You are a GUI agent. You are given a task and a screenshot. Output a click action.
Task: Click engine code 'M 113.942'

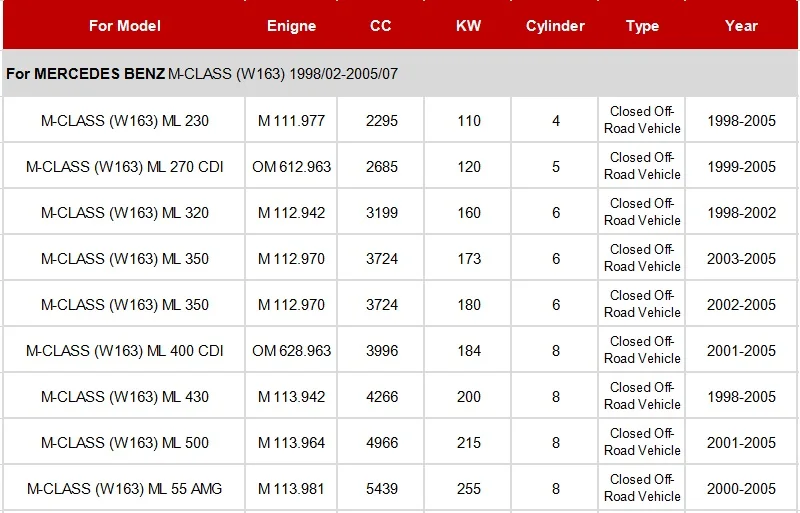click(x=291, y=397)
